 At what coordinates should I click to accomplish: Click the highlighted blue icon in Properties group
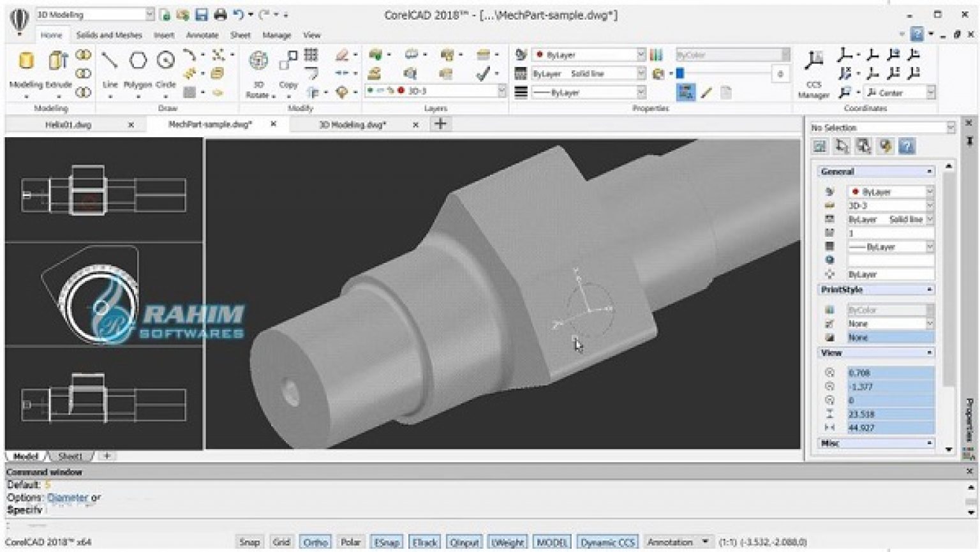686,93
